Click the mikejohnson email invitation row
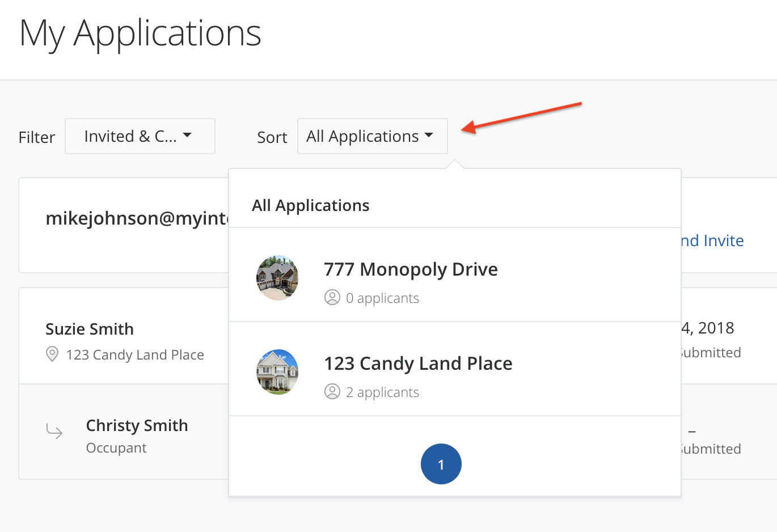This screenshot has width=777, height=532. pos(136,218)
